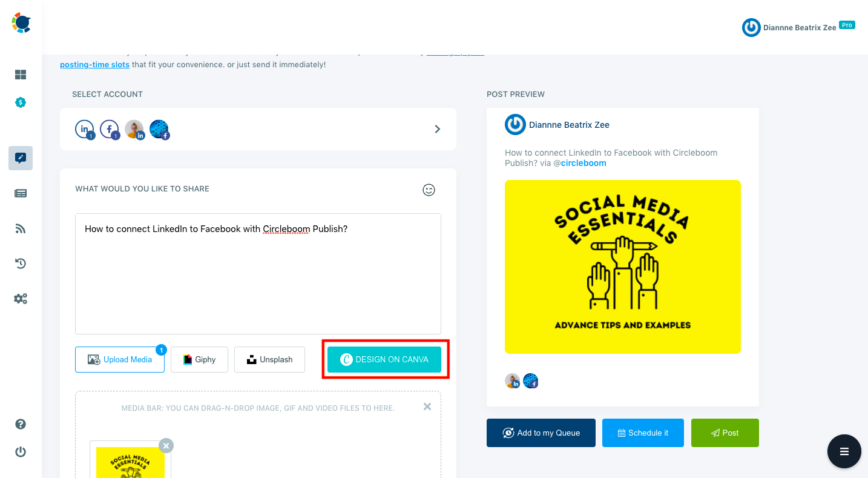Click the profile avatar in post preview
The width and height of the screenshot is (868, 478).
(515, 125)
